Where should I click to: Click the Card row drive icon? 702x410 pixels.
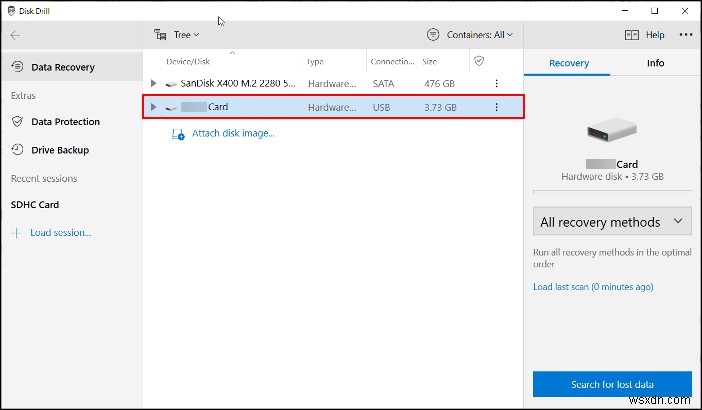coord(171,108)
